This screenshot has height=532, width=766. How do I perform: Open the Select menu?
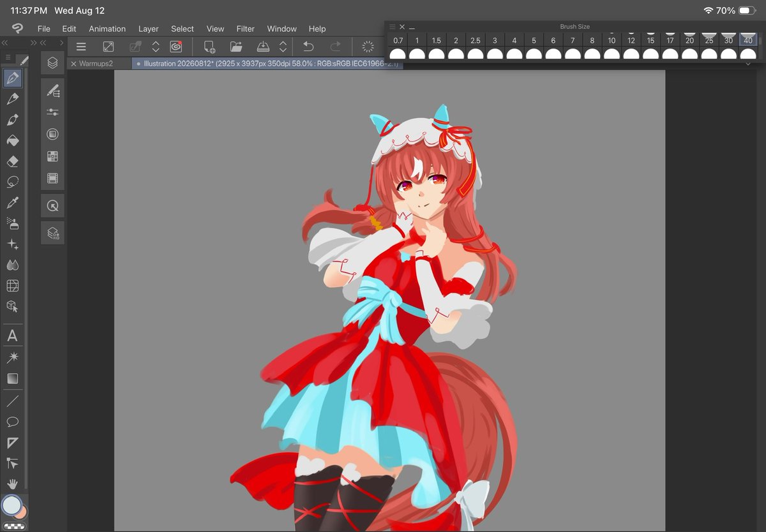[182, 29]
